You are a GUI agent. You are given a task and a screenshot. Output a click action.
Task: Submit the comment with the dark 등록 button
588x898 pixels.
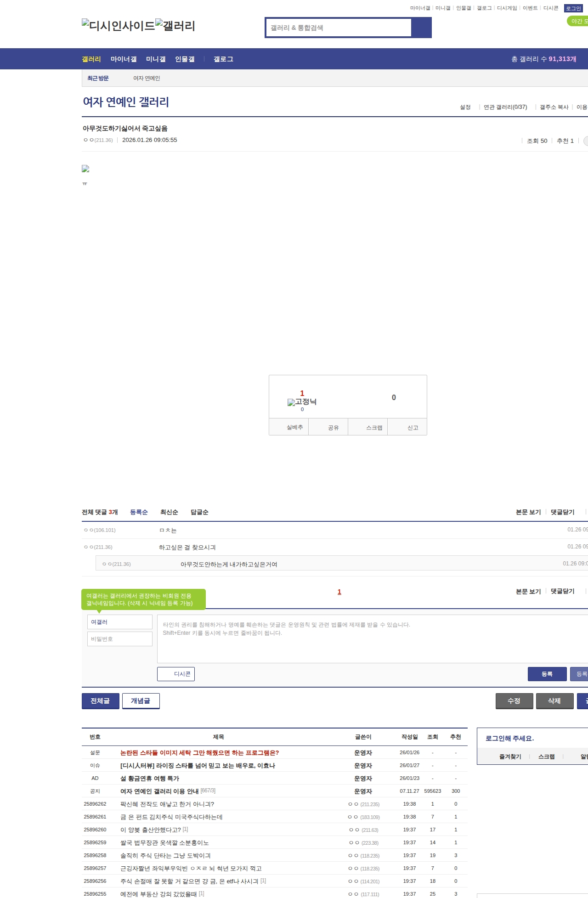547,674
